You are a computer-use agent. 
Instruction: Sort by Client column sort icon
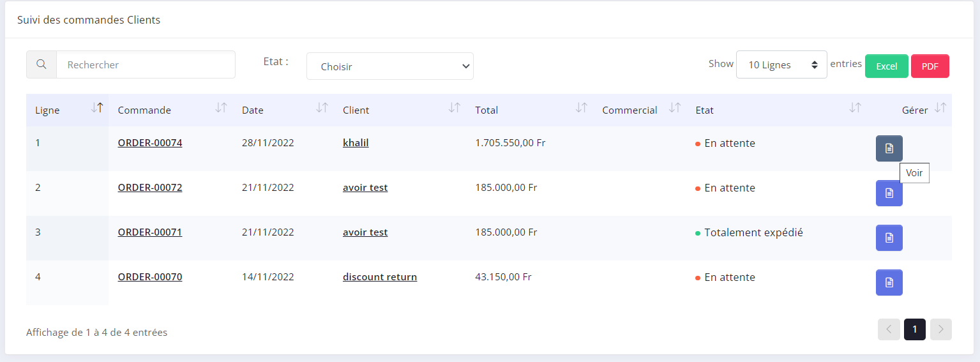[454, 108]
